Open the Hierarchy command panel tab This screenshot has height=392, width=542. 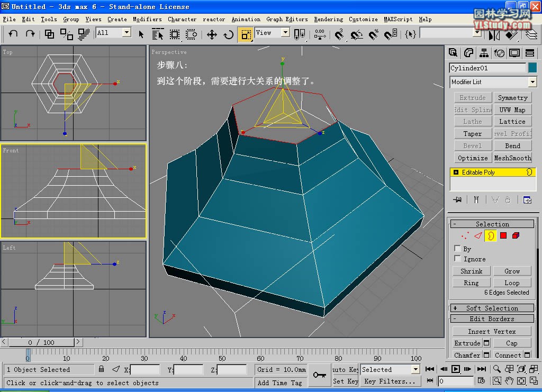pos(484,53)
